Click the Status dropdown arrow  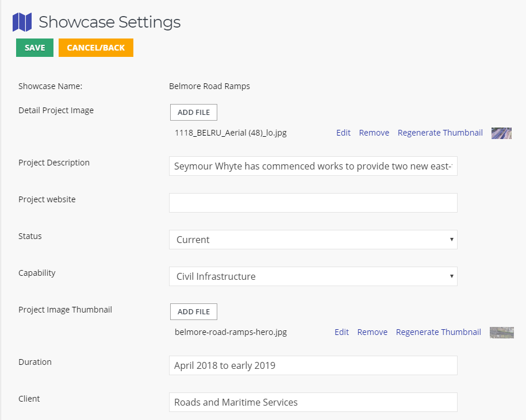point(451,240)
